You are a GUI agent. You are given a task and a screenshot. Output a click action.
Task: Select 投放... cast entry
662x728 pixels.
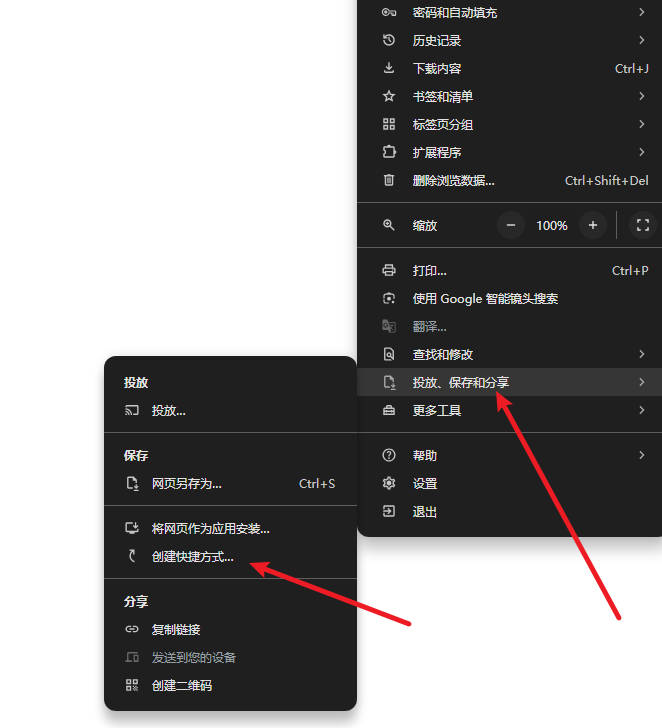[x=230, y=410]
